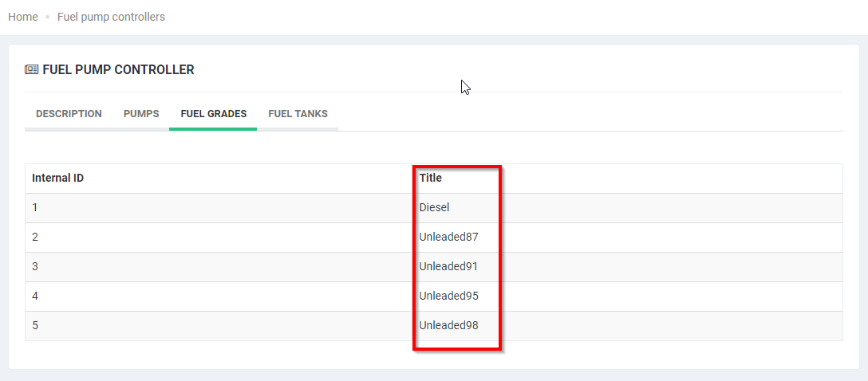The width and height of the screenshot is (868, 381).
Task: Click the FUEL PUMP CONTROLLER heading text
Action: click(118, 70)
